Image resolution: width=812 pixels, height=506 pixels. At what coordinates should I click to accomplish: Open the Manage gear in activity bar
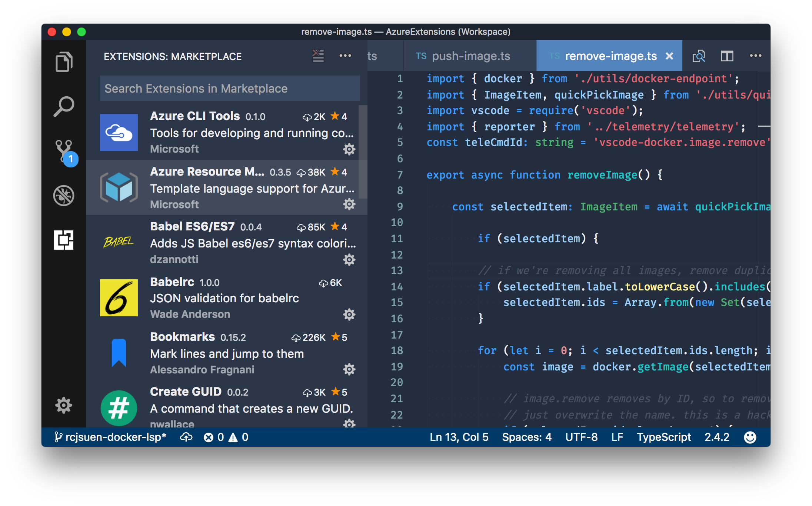point(64,405)
